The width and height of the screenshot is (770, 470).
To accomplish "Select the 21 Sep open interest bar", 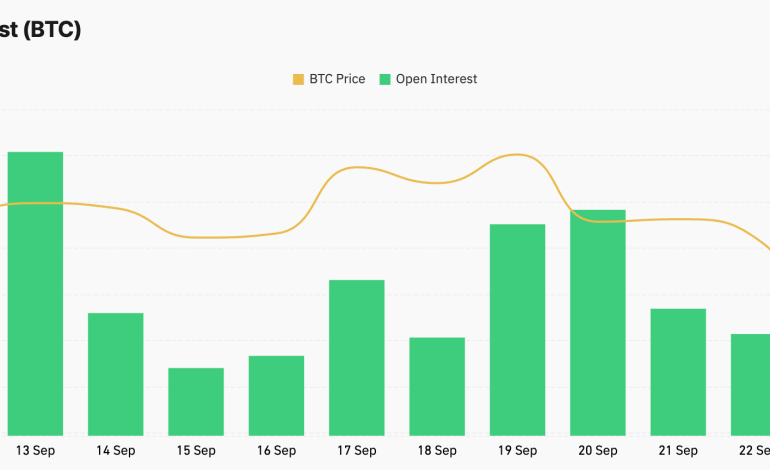I will [678, 371].
